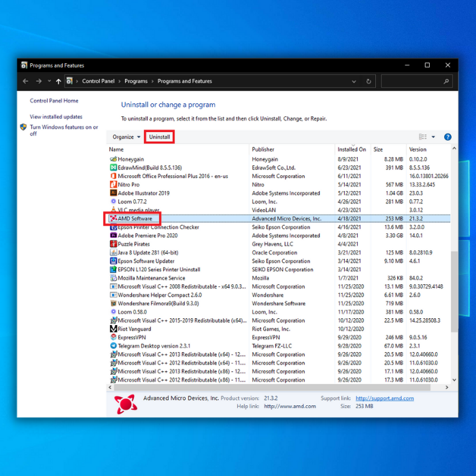
Task: Expand the address bar history dropdown
Action: pos(354,82)
